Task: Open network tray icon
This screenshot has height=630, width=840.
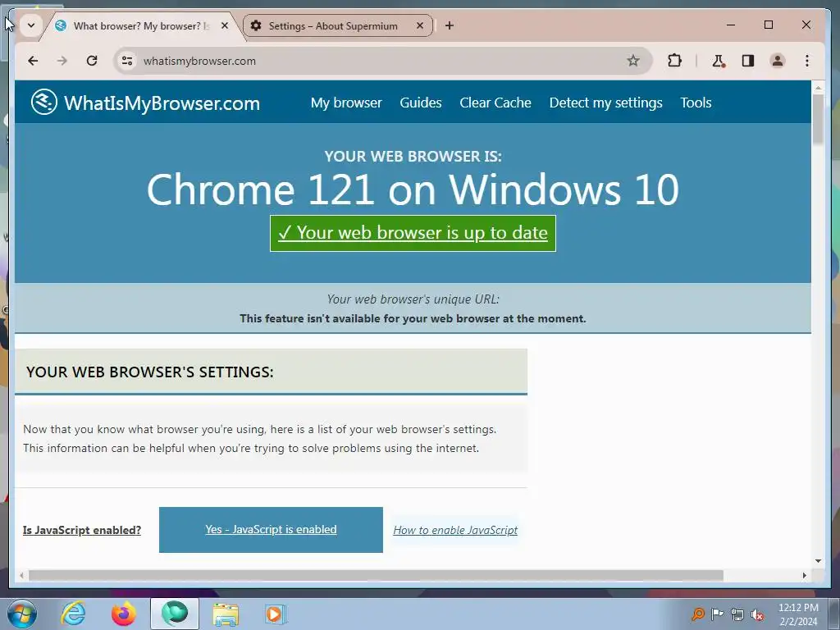Action: pos(737,614)
